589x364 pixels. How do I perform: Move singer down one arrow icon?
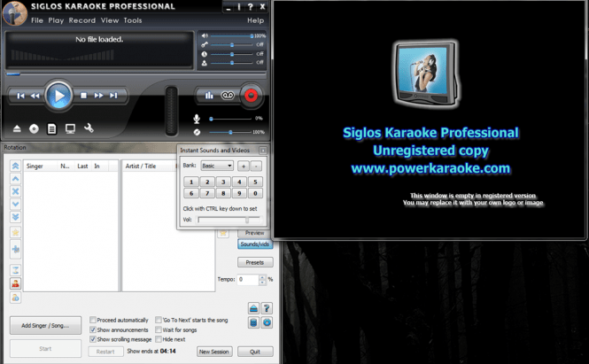coord(15,204)
